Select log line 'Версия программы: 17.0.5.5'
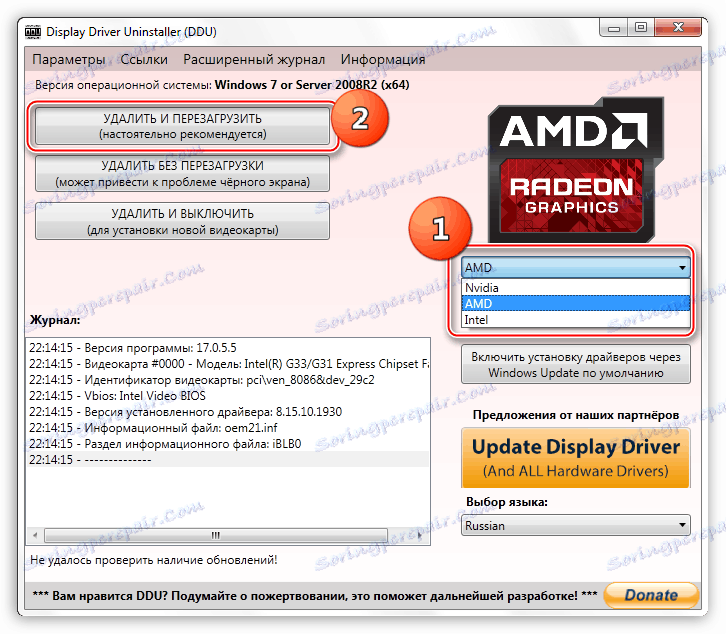Screen dimensions: 726x634 pos(228,348)
